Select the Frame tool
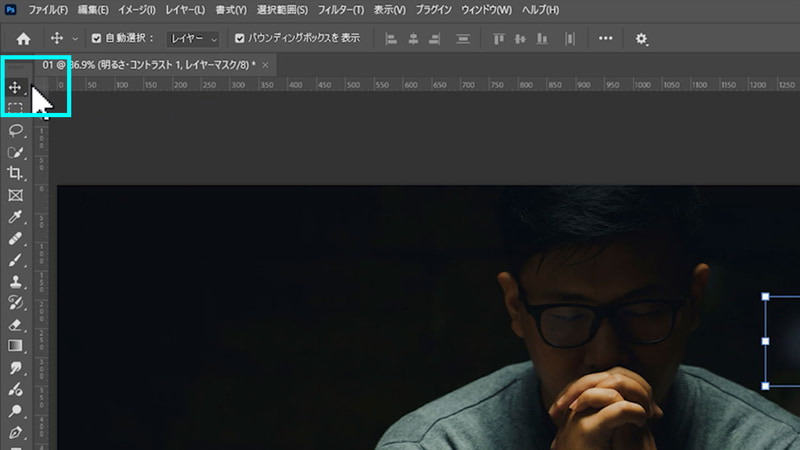 [x=15, y=195]
